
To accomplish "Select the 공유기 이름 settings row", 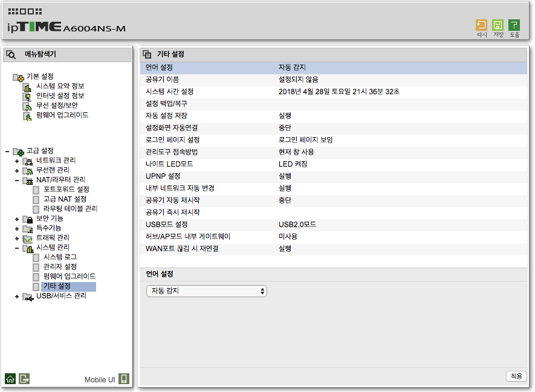I will [333, 79].
